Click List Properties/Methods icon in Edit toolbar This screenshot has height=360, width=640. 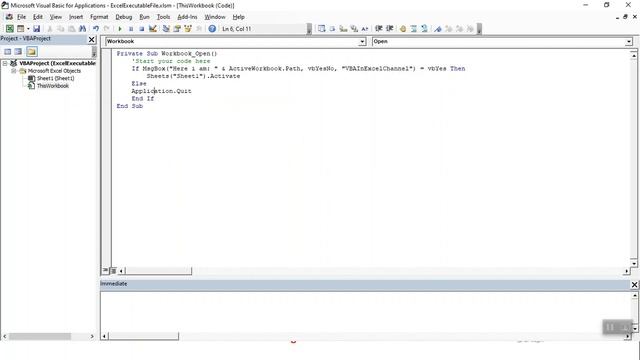coord(322,29)
